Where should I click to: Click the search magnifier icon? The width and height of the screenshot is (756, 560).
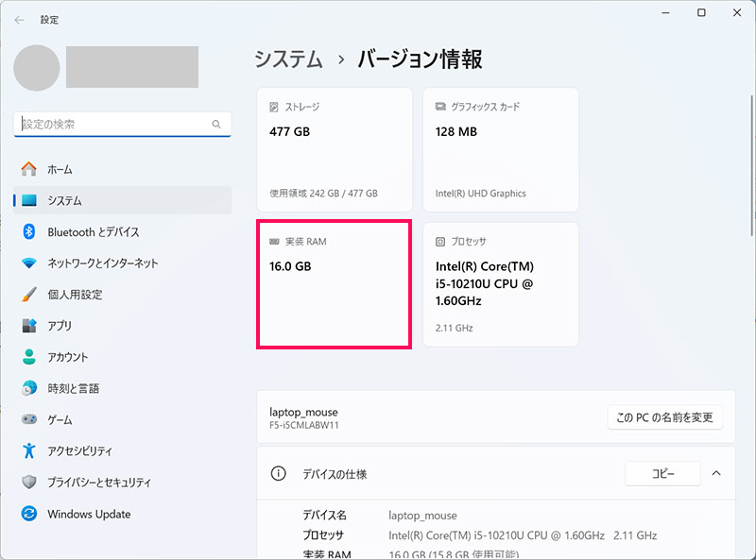216,125
